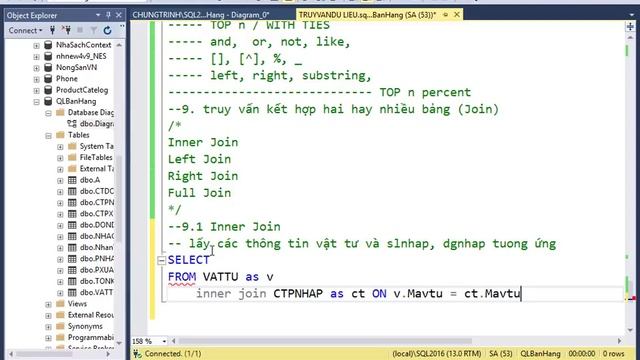Expand the dbo.VATT table node

point(60,293)
